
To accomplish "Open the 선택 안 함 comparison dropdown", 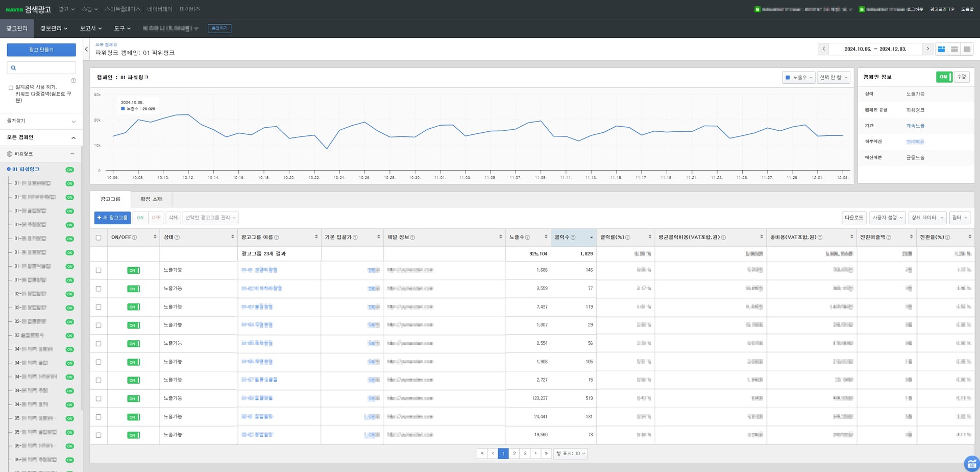I will [x=834, y=78].
